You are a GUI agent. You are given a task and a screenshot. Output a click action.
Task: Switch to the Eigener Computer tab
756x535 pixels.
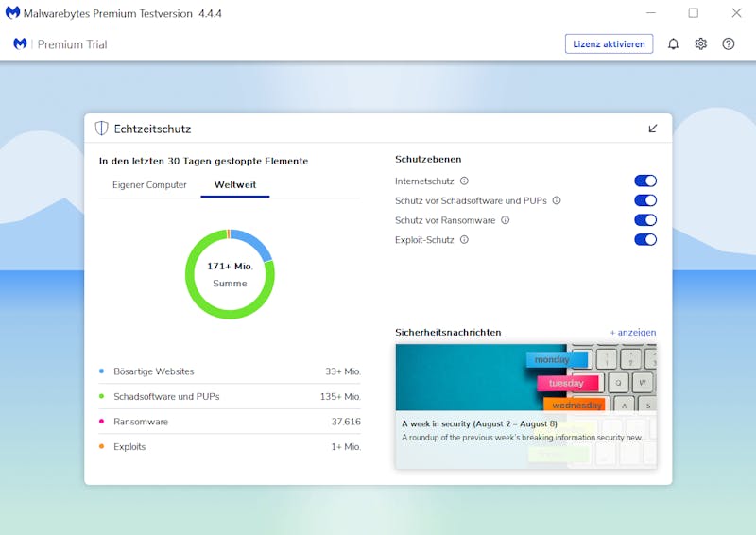pos(149,184)
